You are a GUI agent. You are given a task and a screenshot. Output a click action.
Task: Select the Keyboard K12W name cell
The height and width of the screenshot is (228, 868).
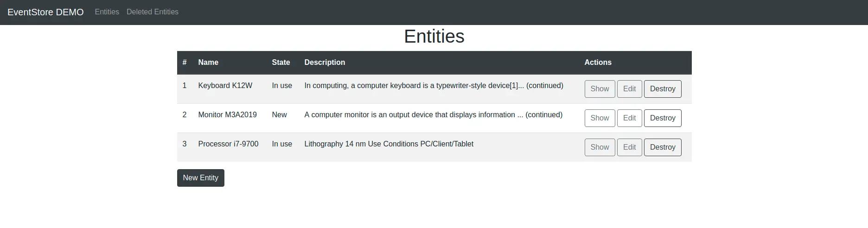(225, 86)
